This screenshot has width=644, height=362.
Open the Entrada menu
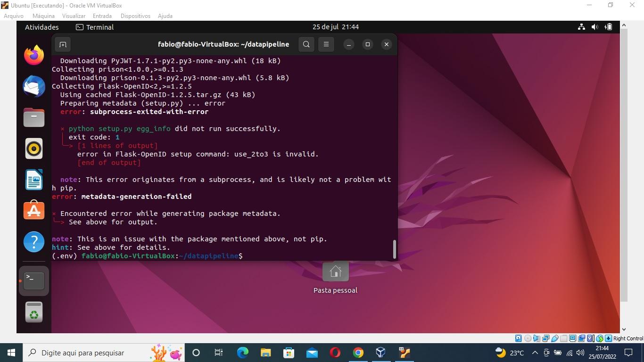tap(102, 16)
